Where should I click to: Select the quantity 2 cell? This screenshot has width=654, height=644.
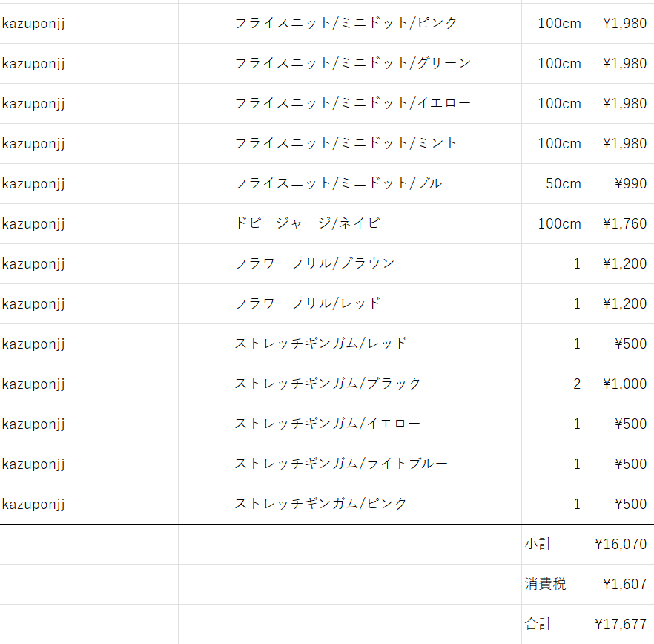point(552,384)
